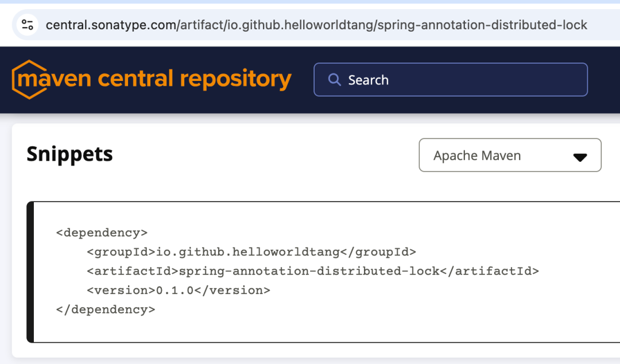Click the opening <dependency> tag line
Image resolution: width=620 pixels, height=364 pixels.
coord(102,233)
